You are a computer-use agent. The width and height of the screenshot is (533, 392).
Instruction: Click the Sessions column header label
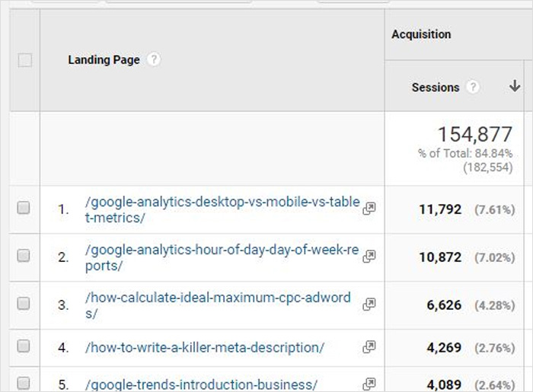click(x=436, y=88)
